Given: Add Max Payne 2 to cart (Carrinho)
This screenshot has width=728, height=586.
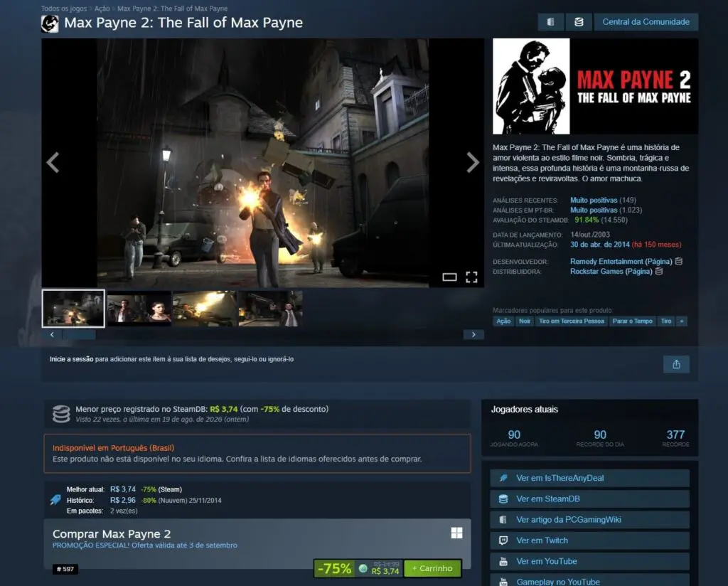Looking at the screenshot, I should [x=432, y=568].
